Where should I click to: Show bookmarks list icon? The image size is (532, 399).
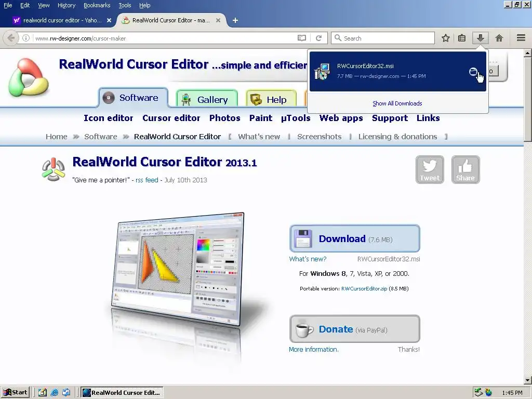pos(462,38)
